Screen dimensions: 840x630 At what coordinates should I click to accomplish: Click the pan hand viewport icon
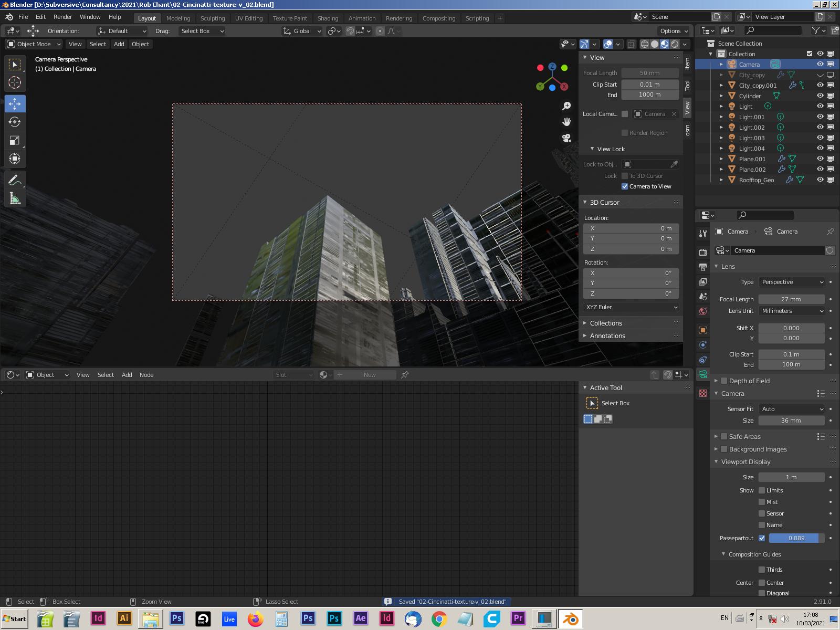tap(566, 122)
